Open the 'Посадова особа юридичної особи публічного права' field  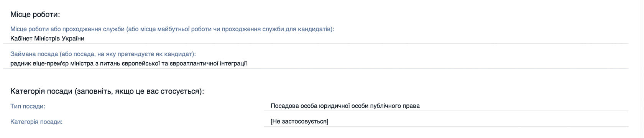[345, 106]
